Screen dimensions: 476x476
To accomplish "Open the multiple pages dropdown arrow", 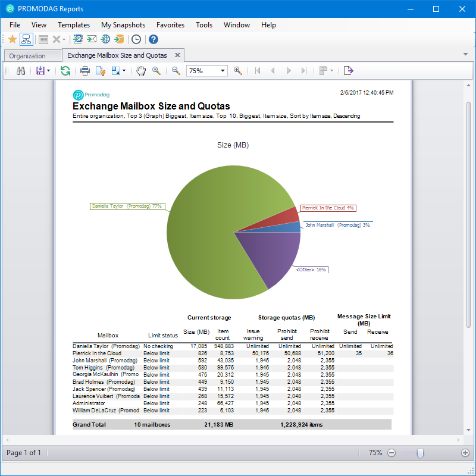I will 331,71.
